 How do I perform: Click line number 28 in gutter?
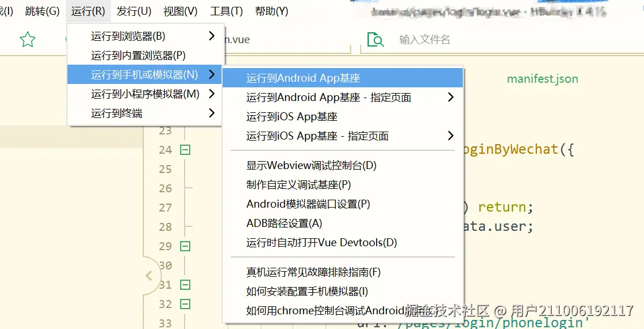(165, 227)
